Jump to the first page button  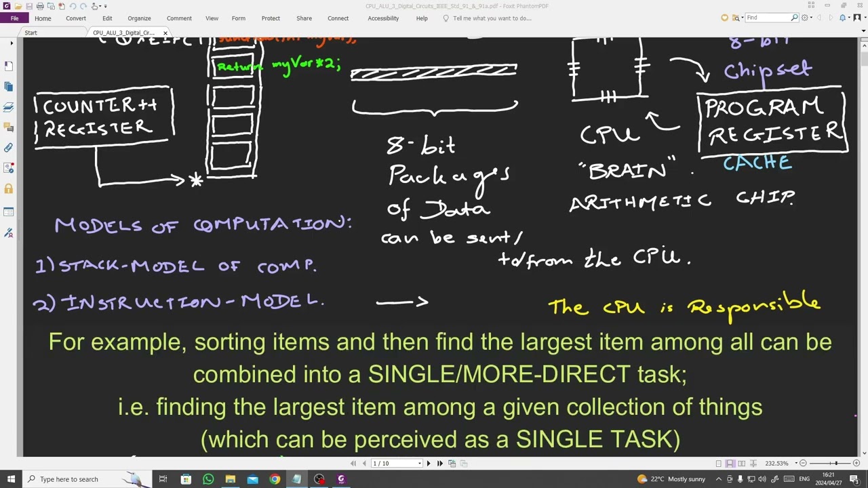click(x=353, y=464)
